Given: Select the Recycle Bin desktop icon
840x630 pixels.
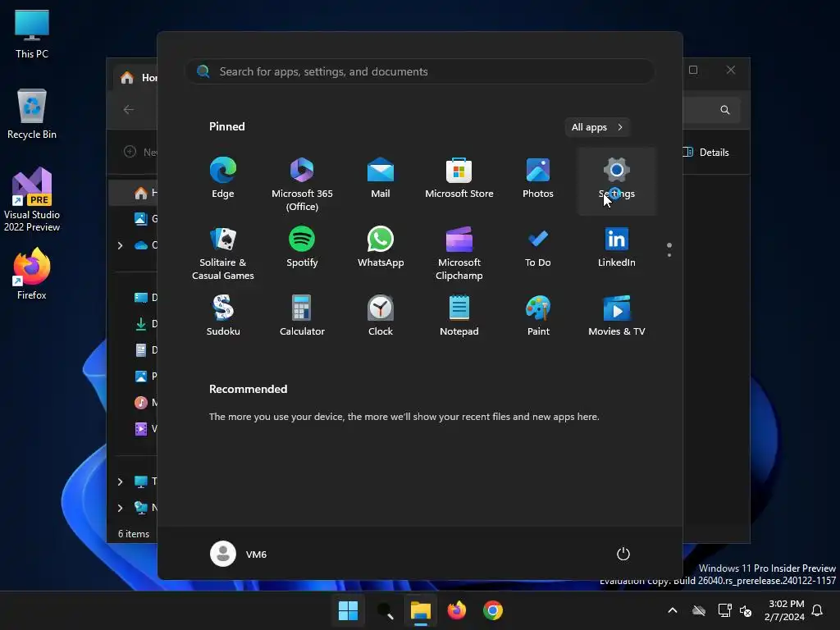Looking at the screenshot, I should tap(32, 114).
